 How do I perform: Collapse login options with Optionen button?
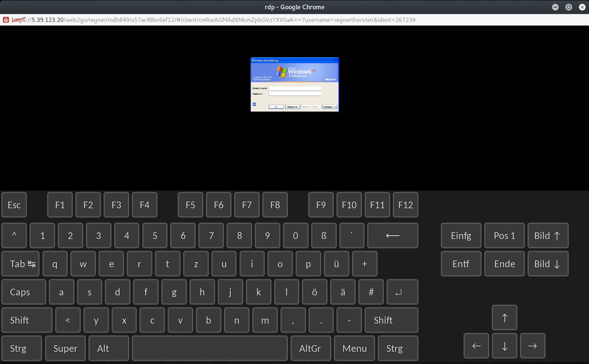[330, 107]
